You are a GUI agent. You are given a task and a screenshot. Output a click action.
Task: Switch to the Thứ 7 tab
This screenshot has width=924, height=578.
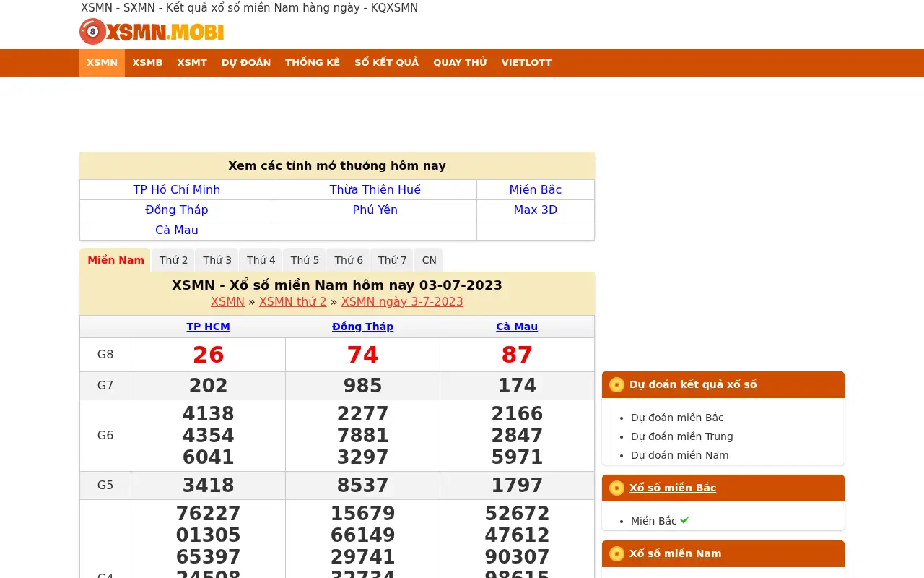[x=392, y=260]
